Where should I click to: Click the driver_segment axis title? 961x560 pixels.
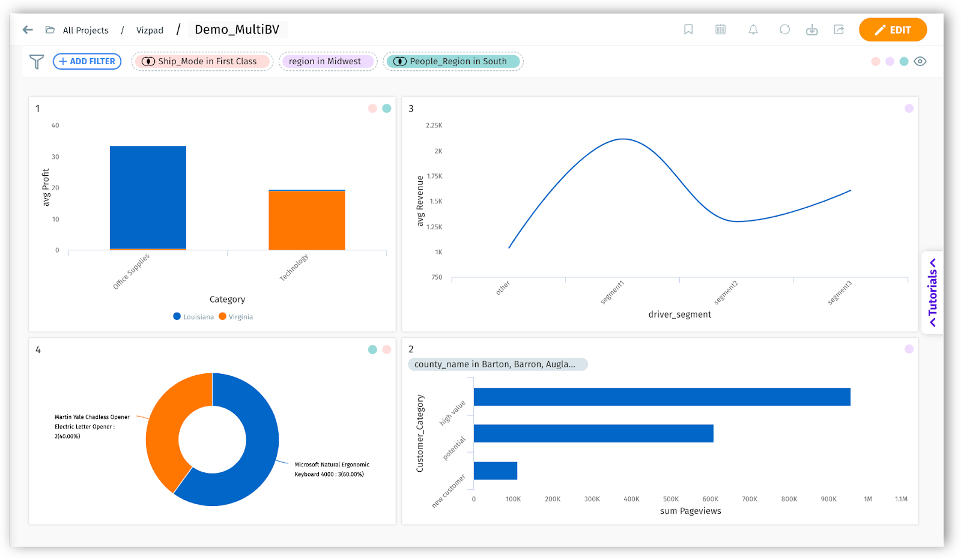coord(679,315)
